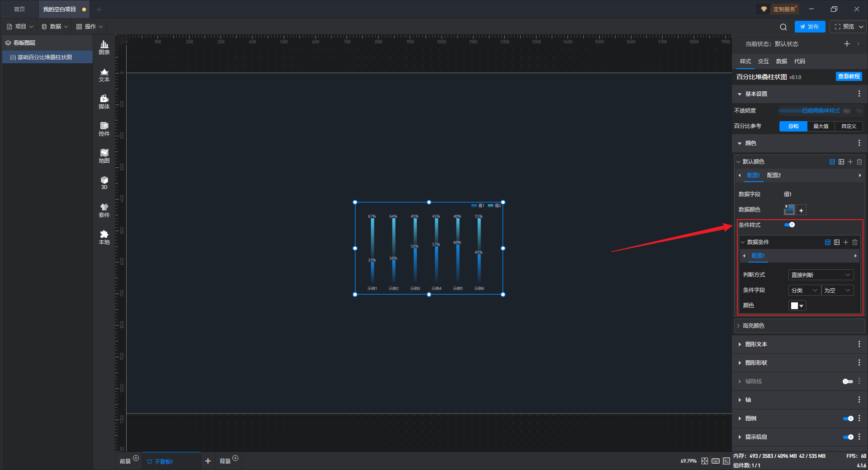The image size is (868, 470).
Task: Open the 操作 operations menu
Action: (90, 27)
